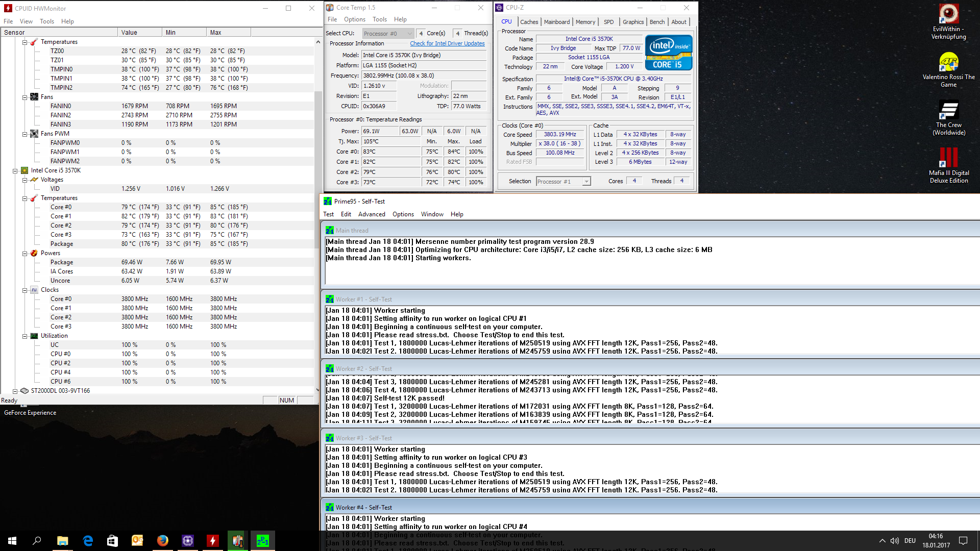
Task: Collapse the Fans tree node
Action: point(24,97)
